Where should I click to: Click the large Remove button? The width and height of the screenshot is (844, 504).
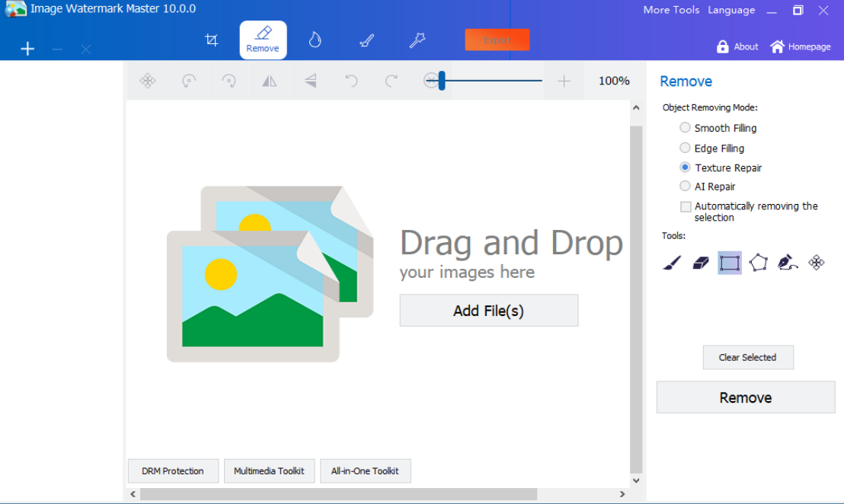point(746,397)
